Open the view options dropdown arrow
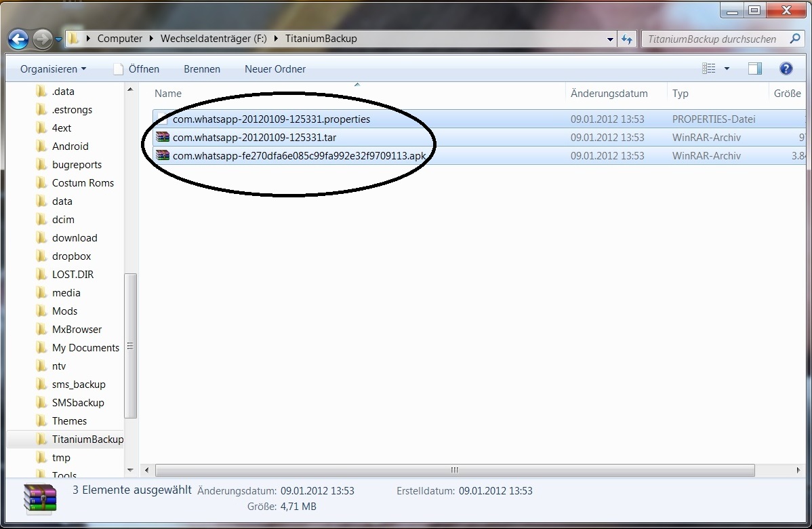Viewport: 812px width, 529px height. pyautogui.click(x=727, y=68)
